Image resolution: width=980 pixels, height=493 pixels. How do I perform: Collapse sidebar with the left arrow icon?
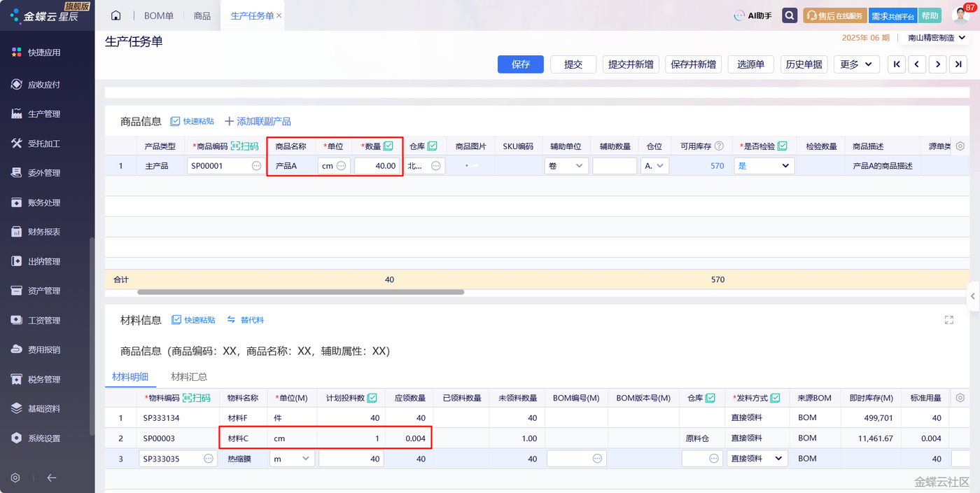pyautogui.click(x=52, y=478)
